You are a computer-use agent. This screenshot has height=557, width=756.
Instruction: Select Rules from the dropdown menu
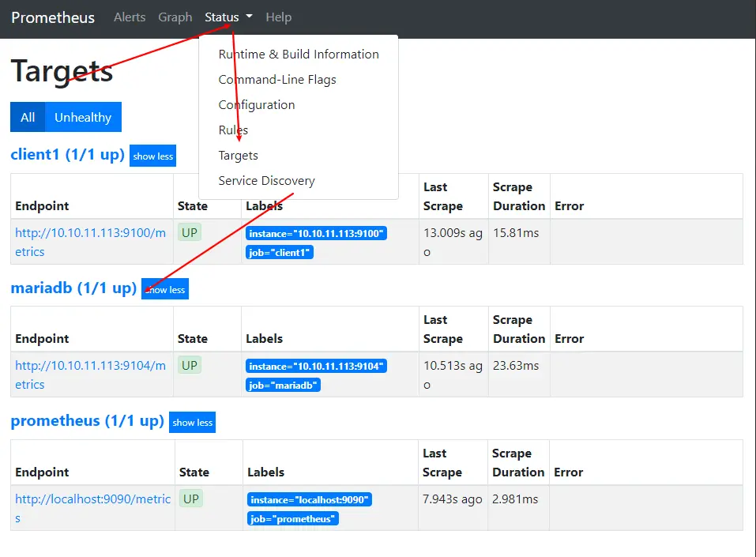(233, 130)
